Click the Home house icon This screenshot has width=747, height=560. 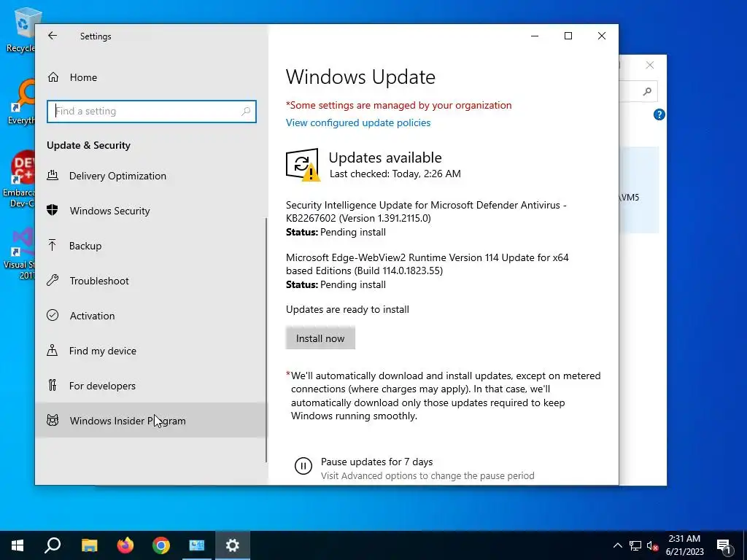53,77
